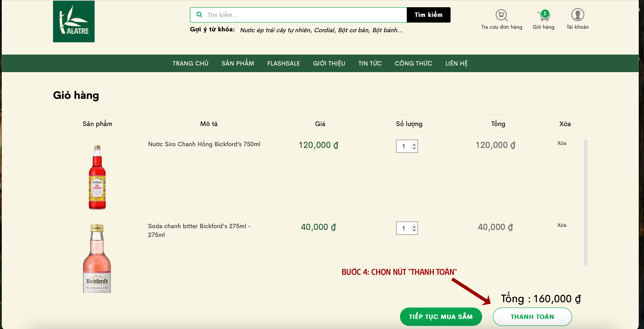Open the shopping cart icon with badge

point(543,15)
